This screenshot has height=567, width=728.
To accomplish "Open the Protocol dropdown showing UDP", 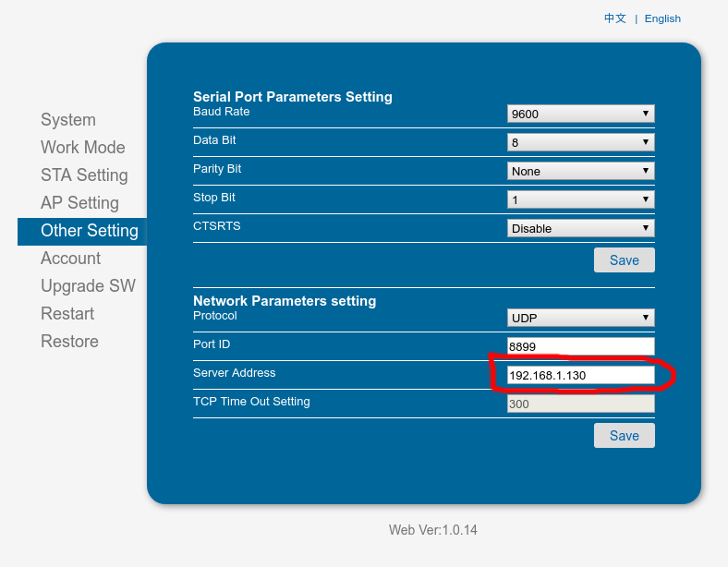I will [x=581, y=318].
